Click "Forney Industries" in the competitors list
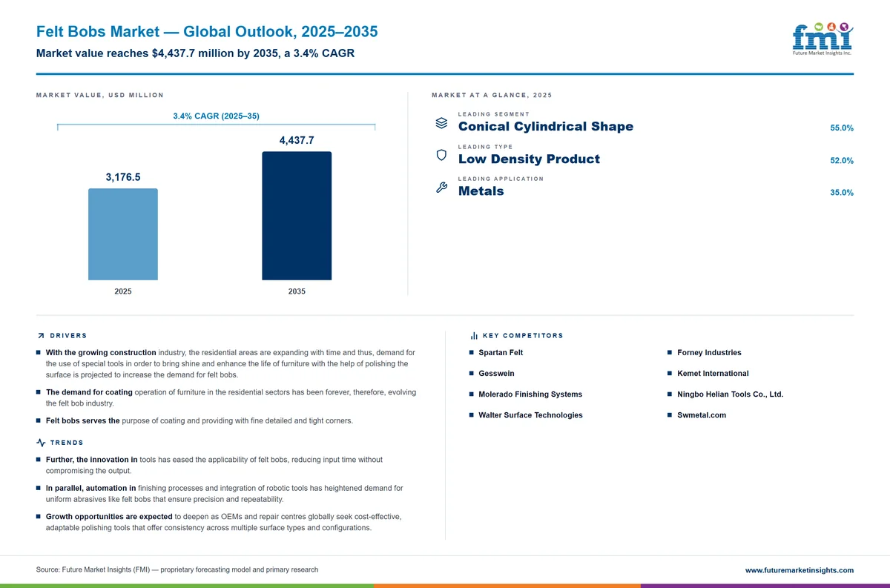Image resolution: width=890 pixels, height=588 pixels. (x=709, y=353)
